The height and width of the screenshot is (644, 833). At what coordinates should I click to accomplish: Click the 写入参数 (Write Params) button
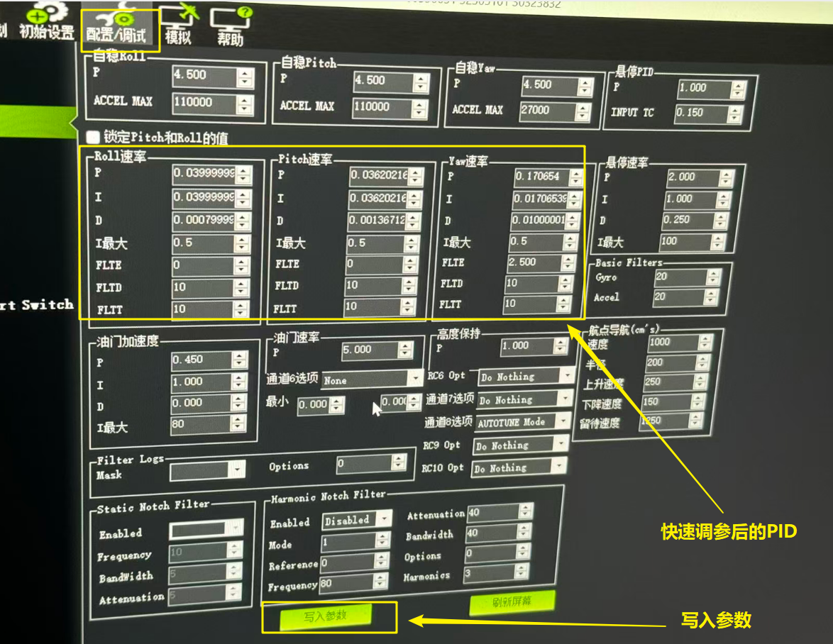click(326, 616)
